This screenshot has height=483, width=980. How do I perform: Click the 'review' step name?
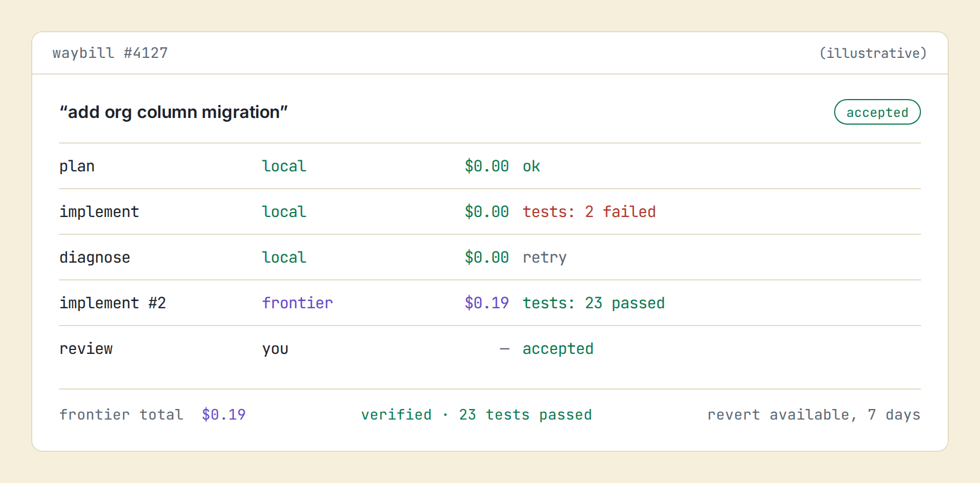click(x=86, y=348)
